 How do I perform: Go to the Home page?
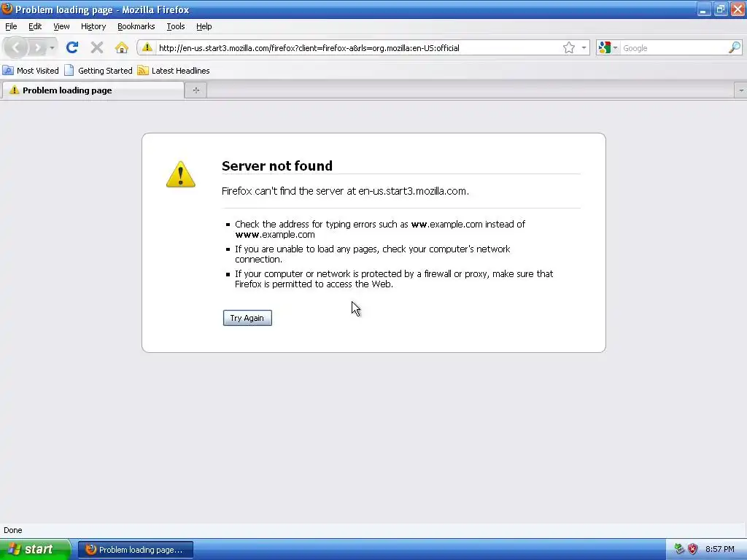122,47
